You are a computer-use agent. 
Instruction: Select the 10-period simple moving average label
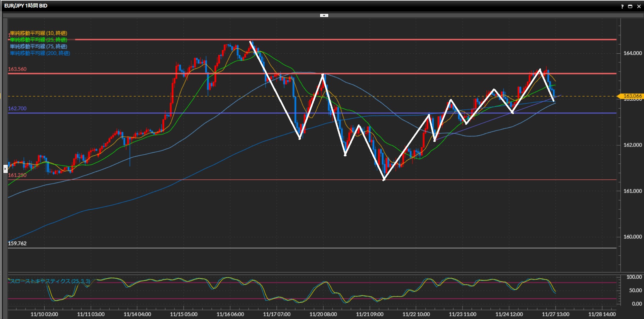coord(38,33)
